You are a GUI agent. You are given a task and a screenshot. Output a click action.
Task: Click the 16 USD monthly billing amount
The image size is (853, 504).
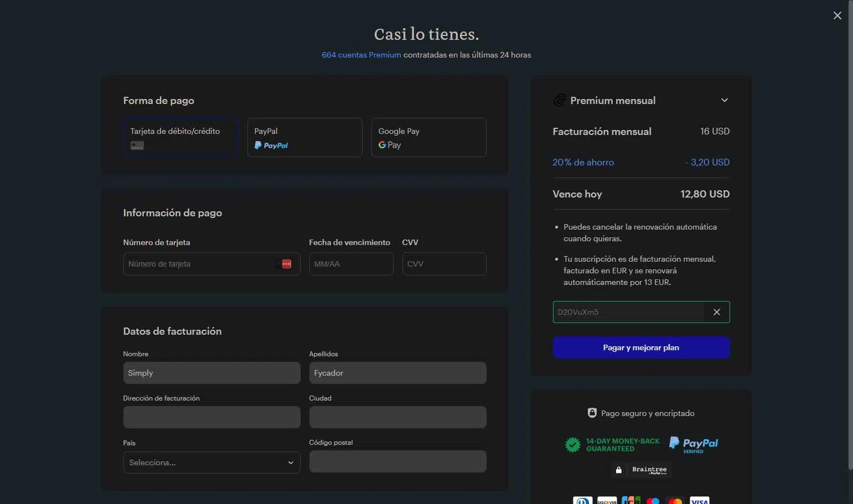(x=715, y=131)
